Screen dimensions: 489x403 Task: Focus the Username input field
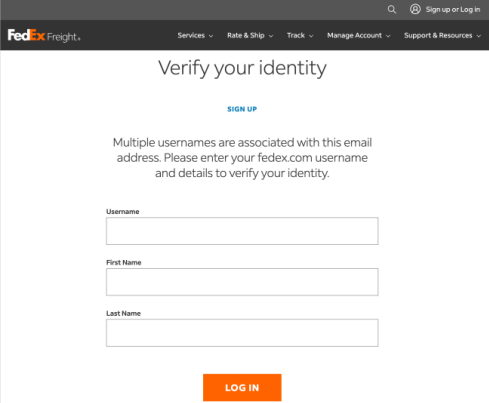[242, 231]
